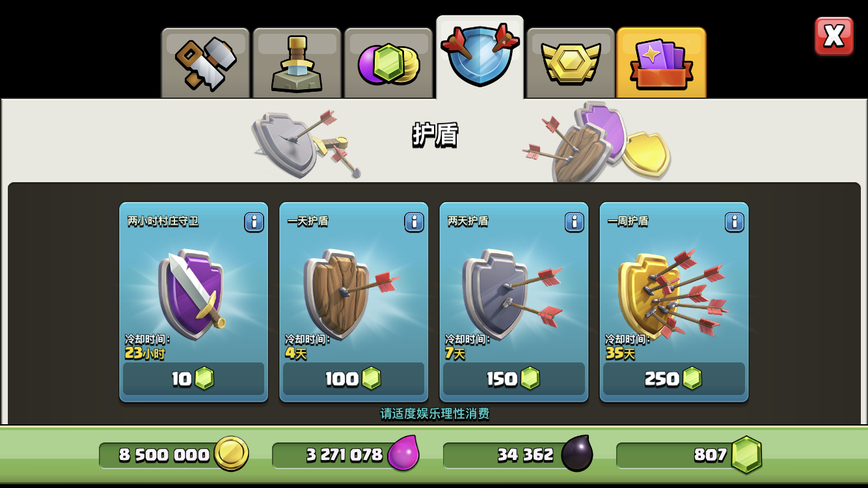
Task: Open the purple magic cards tab
Action: coord(661,63)
